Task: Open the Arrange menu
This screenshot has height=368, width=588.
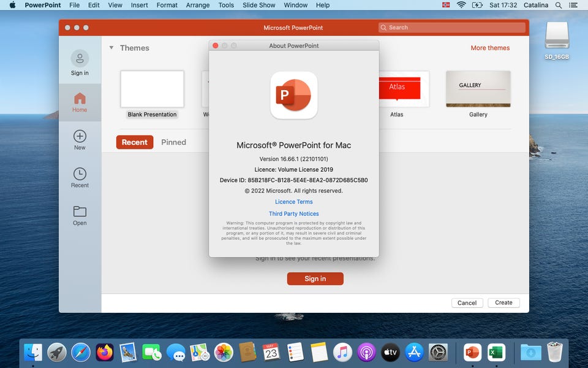Action: (x=198, y=5)
